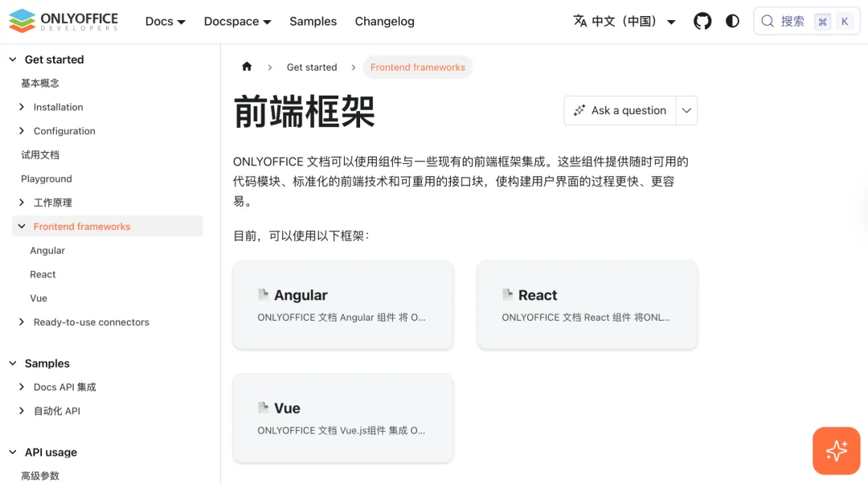Screen dimensions: 868x484
Task: Open Get started breadcrumb link
Action: [312, 67]
